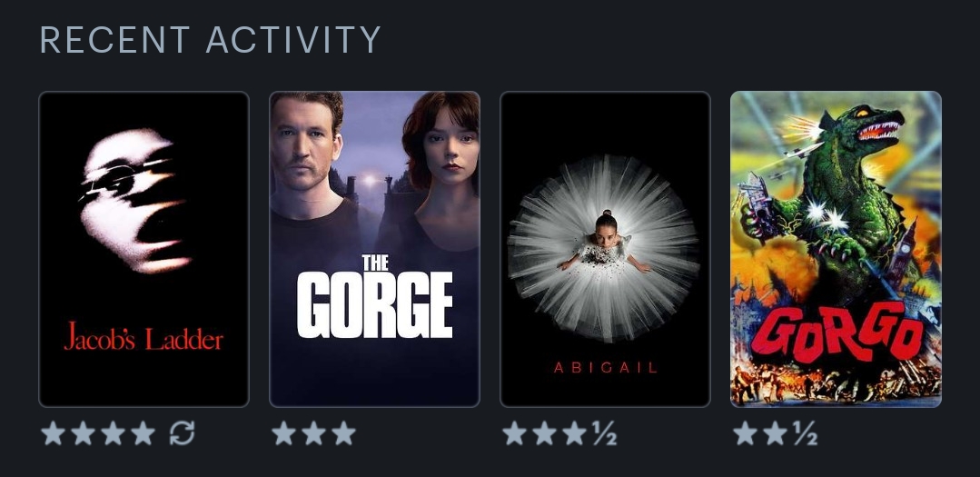Click the first star under Jacob's Ladder
Image resolution: width=980 pixels, height=477 pixels.
tap(53, 432)
